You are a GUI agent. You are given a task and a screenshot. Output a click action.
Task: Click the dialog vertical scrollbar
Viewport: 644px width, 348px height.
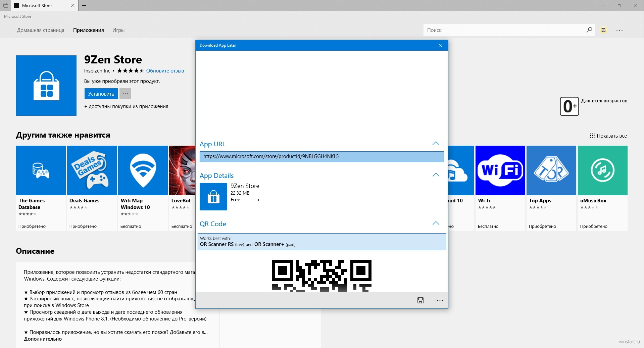[x=447, y=175]
